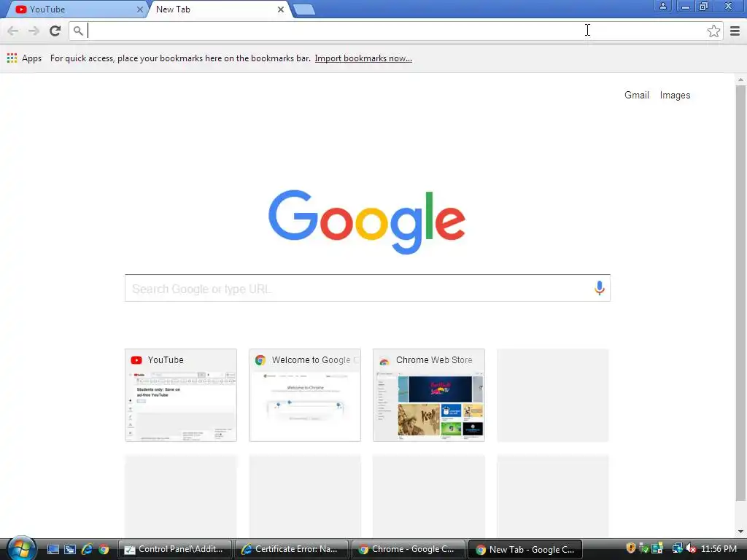
Task: Open a new tab with the new-tab button
Action: pyautogui.click(x=303, y=9)
